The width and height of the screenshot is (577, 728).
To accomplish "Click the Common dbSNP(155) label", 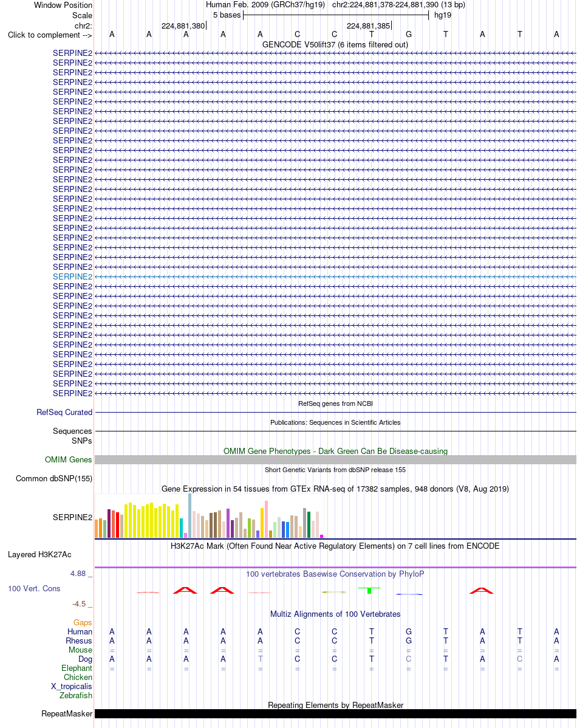I will tap(54, 479).
